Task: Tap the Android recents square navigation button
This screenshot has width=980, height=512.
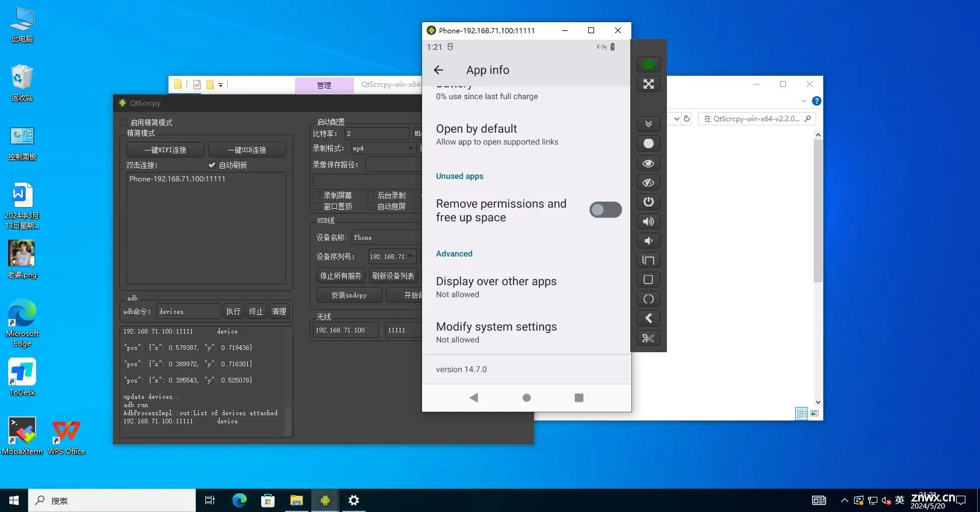Action: click(x=579, y=398)
